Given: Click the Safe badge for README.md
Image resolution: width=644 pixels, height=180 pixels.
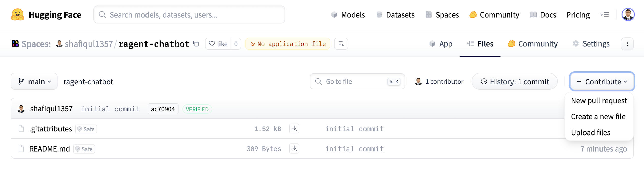Looking at the screenshot, I should pyautogui.click(x=84, y=149).
